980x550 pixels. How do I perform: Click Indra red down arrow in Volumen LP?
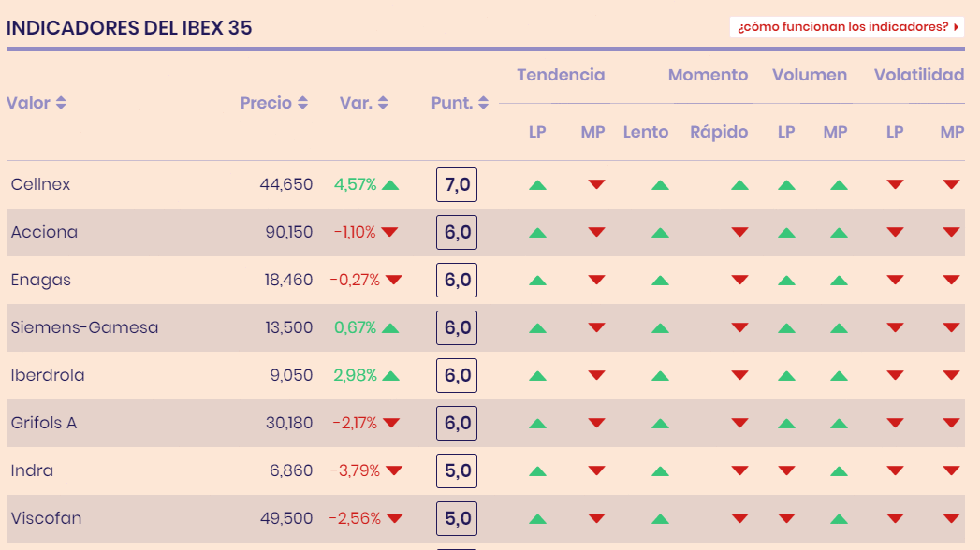(x=786, y=470)
